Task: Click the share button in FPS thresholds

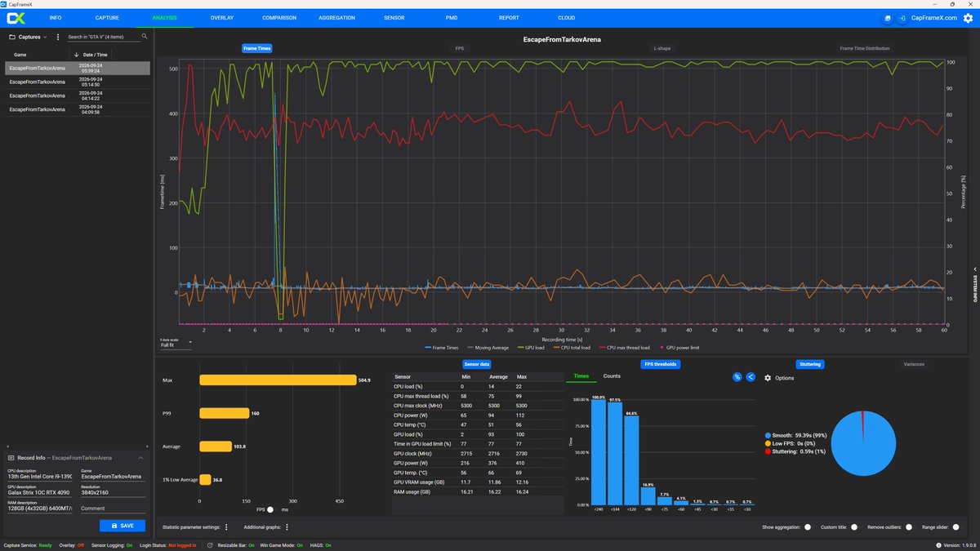Action: (751, 377)
